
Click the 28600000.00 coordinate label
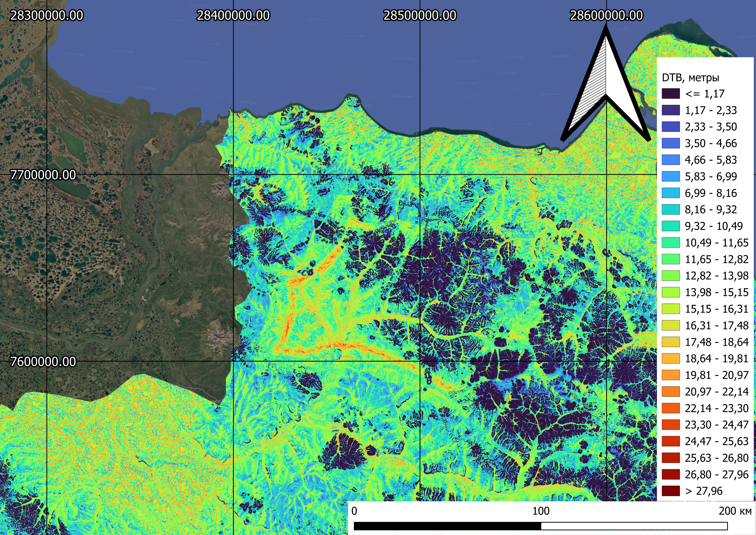[x=606, y=16]
